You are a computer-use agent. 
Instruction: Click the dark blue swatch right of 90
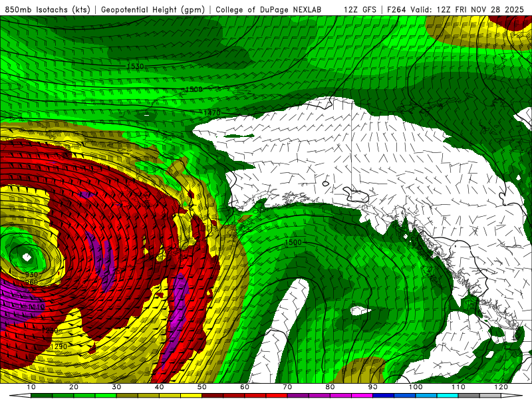pos(384,396)
